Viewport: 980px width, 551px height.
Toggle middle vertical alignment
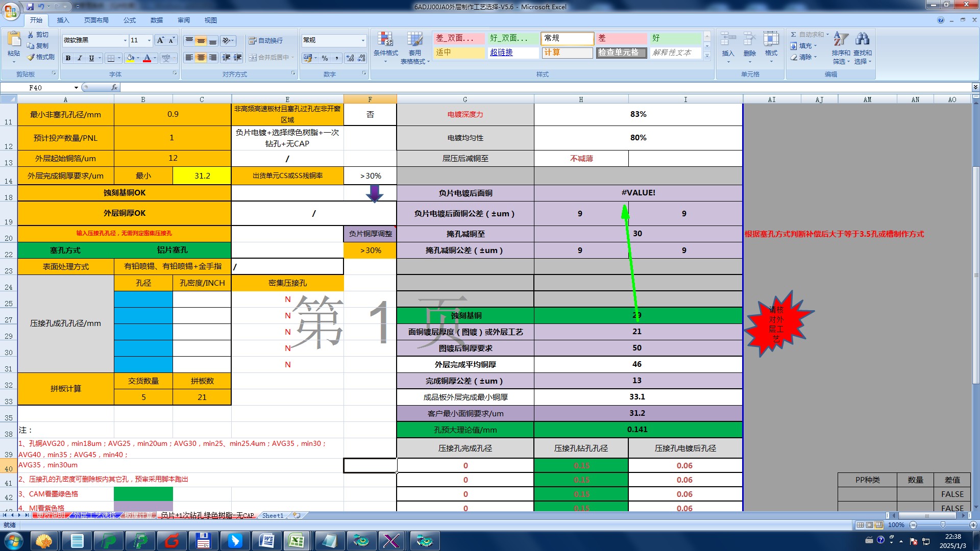(x=201, y=40)
